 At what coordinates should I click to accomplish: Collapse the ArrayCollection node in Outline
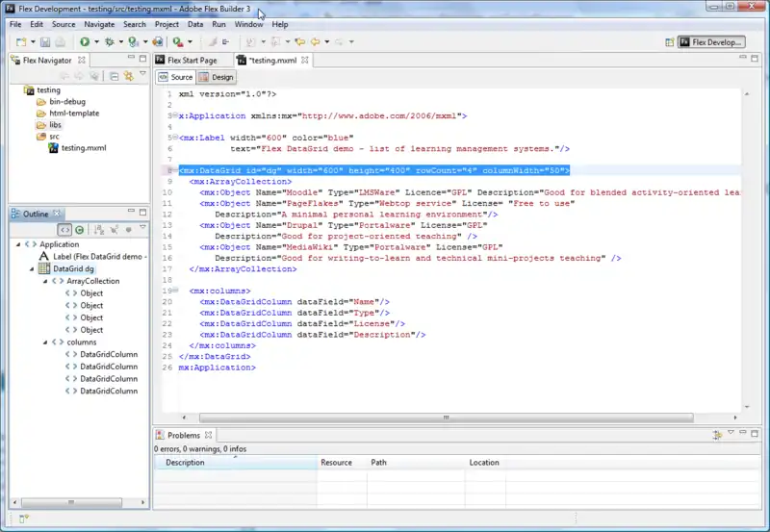[44, 281]
